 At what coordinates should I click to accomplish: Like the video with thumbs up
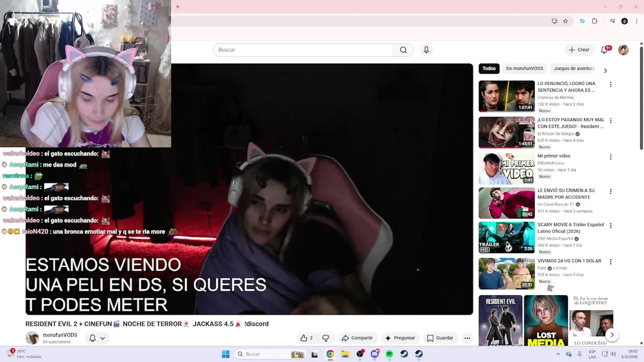coord(306,338)
